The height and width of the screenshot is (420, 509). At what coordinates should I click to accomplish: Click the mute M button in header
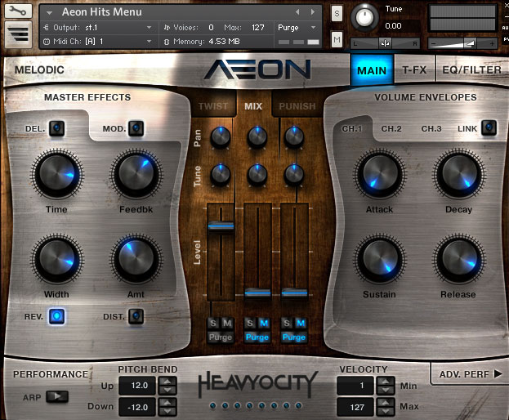[337, 38]
